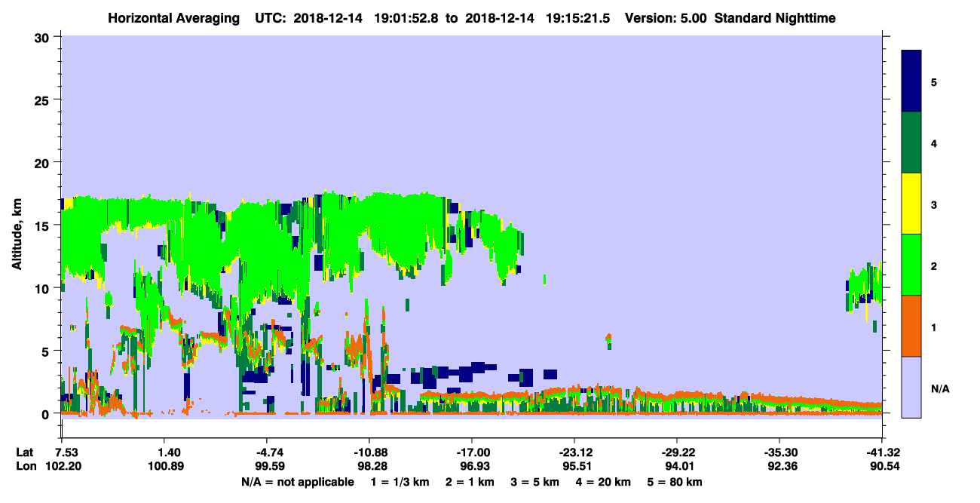Click the '2 = 1 km' legend text

tap(471, 482)
